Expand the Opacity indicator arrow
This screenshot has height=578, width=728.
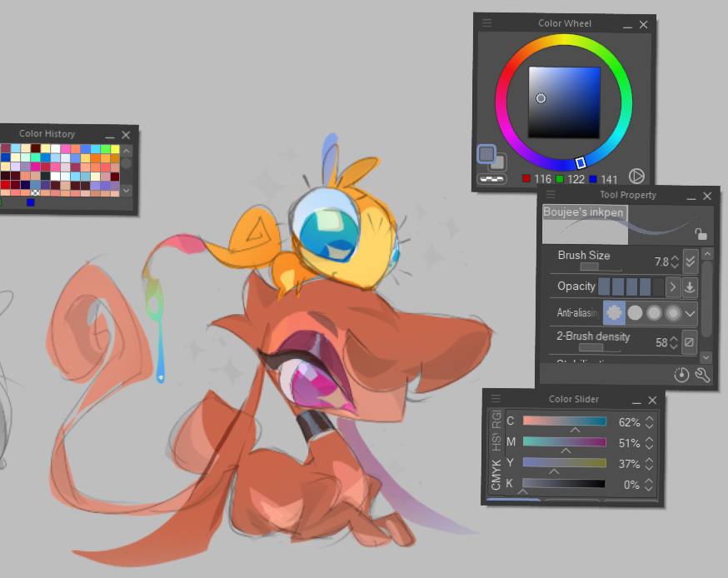coord(673,287)
